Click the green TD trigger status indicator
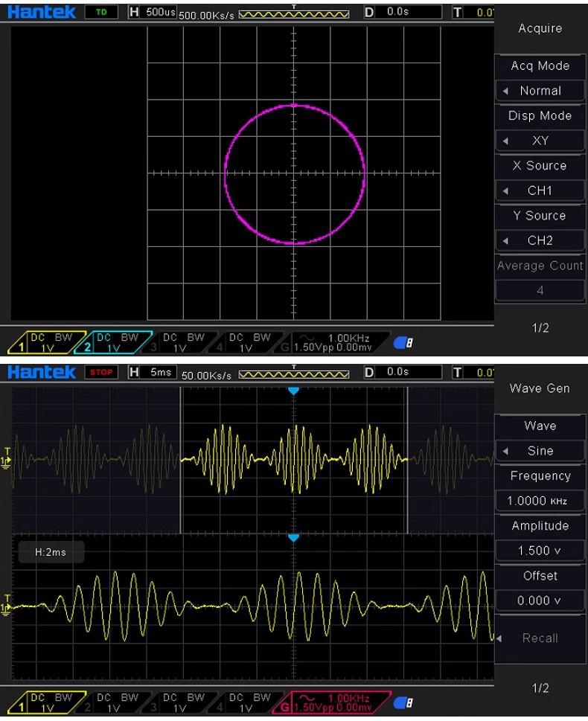 [x=101, y=13]
